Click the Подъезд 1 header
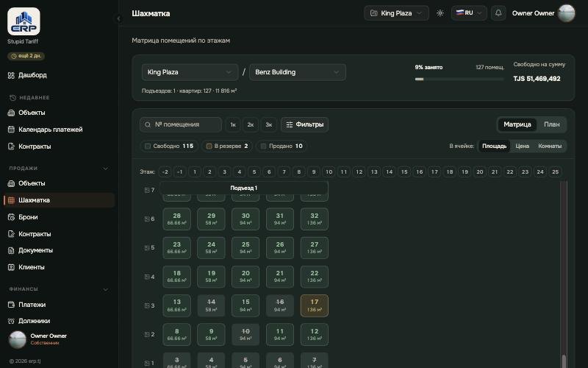588x368 pixels. click(x=244, y=188)
